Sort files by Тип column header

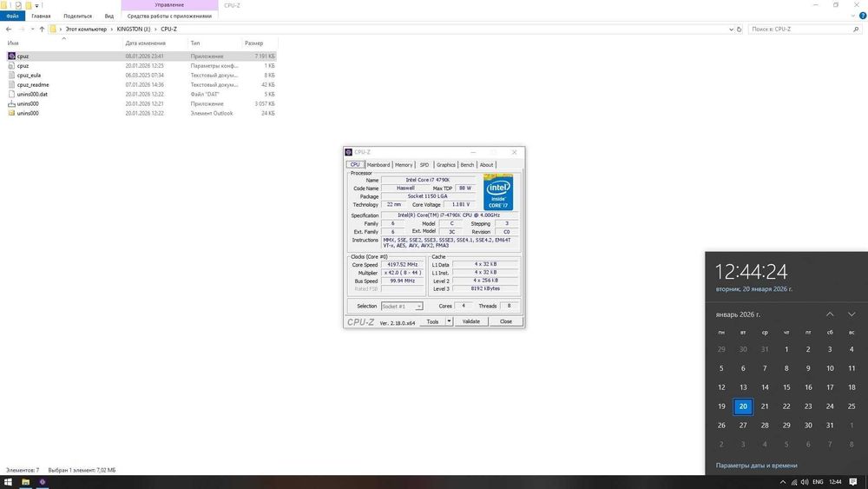[x=195, y=43]
